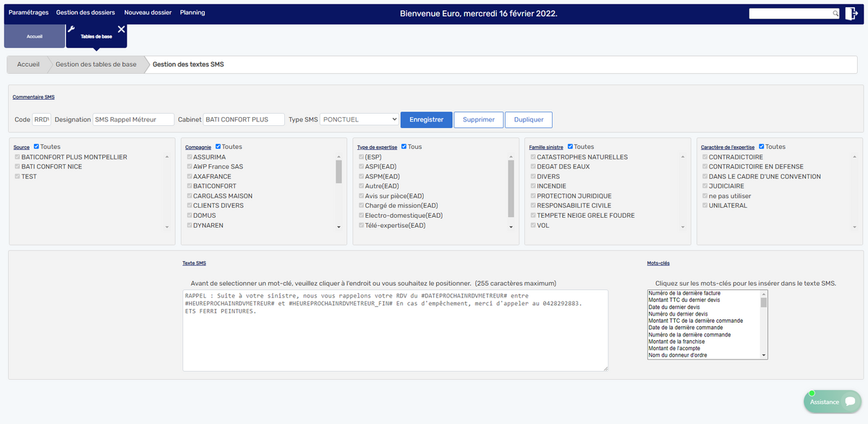The width and height of the screenshot is (868, 424).
Task: Open the Gestion des dossiers menu
Action: (85, 13)
